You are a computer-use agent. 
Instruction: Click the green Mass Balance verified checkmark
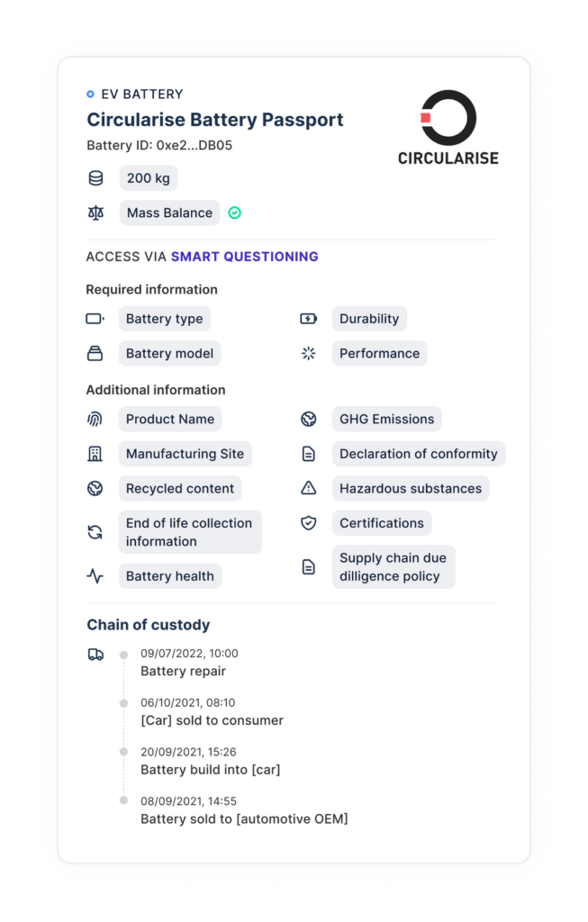235,213
